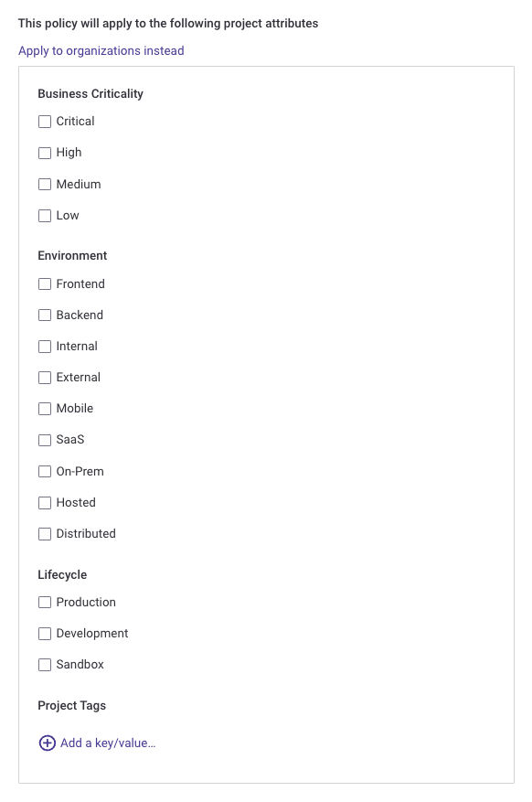Enable the Critical business criticality checkbox
This screenshot has height=802, width=532.
[45, 121]
